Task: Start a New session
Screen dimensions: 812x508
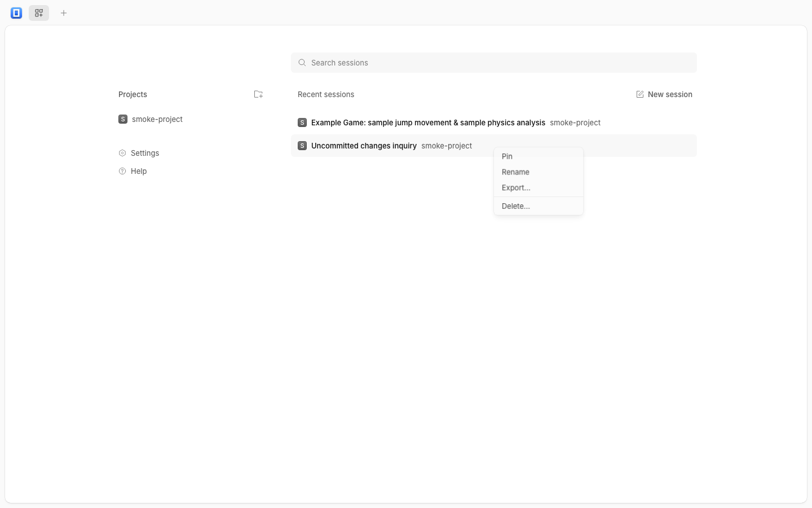Action: [x=664, y=94]
